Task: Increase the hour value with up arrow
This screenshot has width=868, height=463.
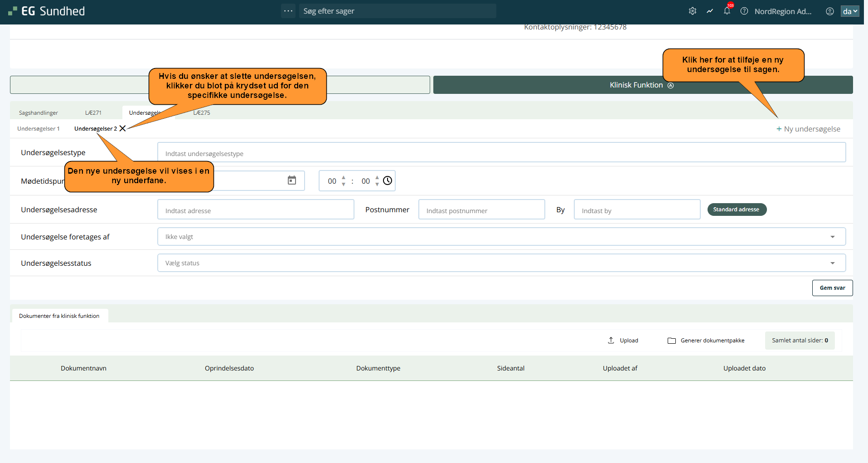Action: click(344, 177)
